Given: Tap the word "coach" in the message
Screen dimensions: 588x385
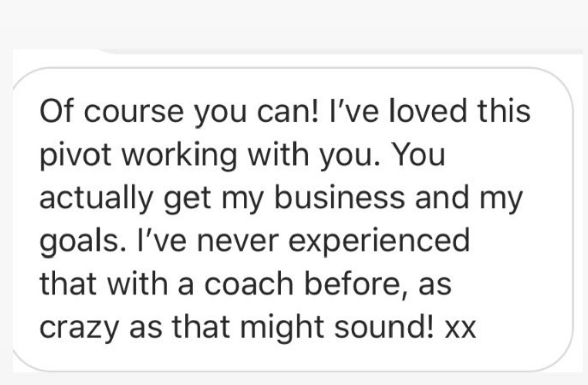Looking at the screenshot, I should [x=249, y=284].
